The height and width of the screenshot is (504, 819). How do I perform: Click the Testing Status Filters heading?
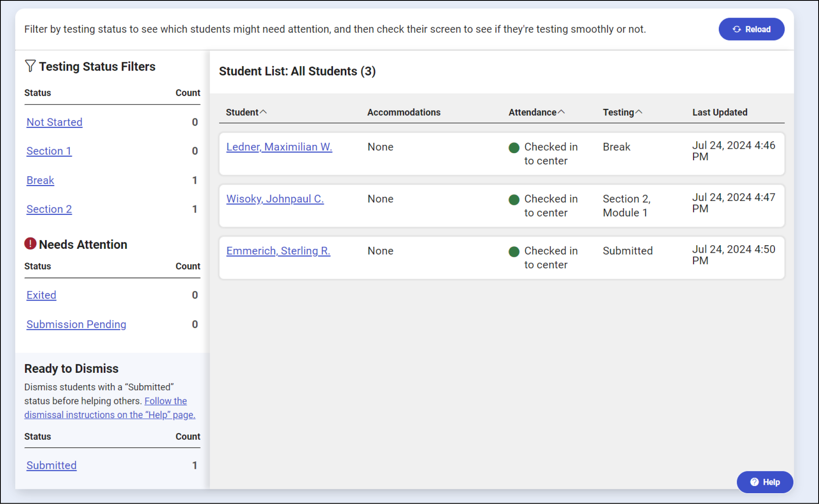(x=97, y=66)
